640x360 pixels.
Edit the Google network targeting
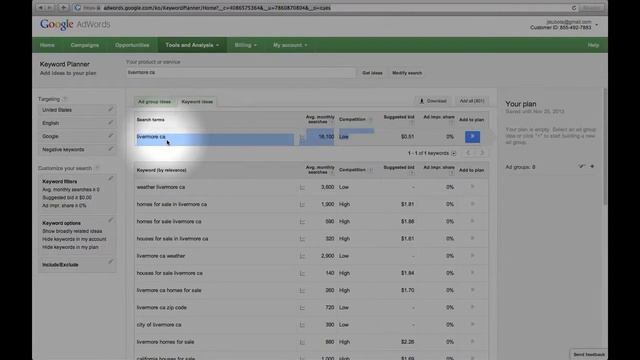click(111, 136)
